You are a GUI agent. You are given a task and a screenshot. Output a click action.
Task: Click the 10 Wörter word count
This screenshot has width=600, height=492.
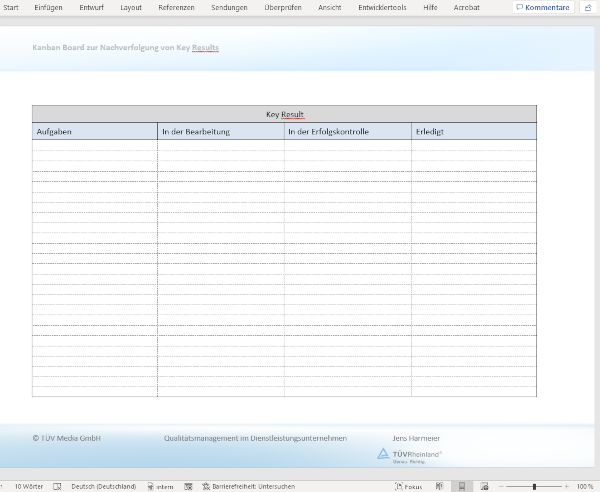click(27, 486)
